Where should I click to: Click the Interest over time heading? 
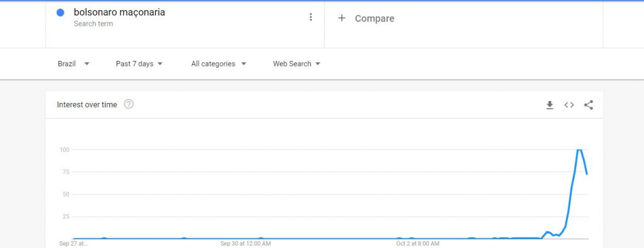[x=87, y=104]
